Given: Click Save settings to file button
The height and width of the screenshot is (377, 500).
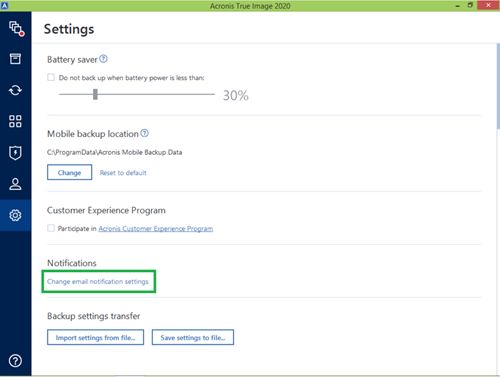Looking at the screenshot, I should pyautogui.click(x=193, y=337).
